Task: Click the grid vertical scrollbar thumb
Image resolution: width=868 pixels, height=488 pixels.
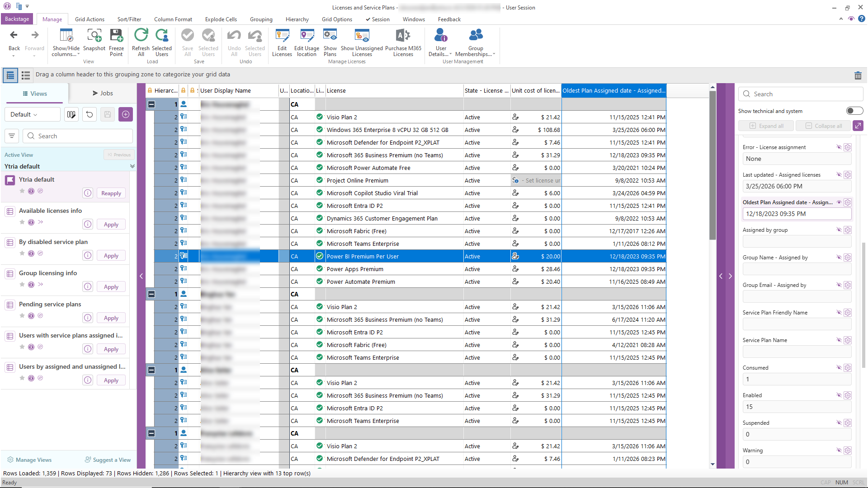Action: pos(712,165)
